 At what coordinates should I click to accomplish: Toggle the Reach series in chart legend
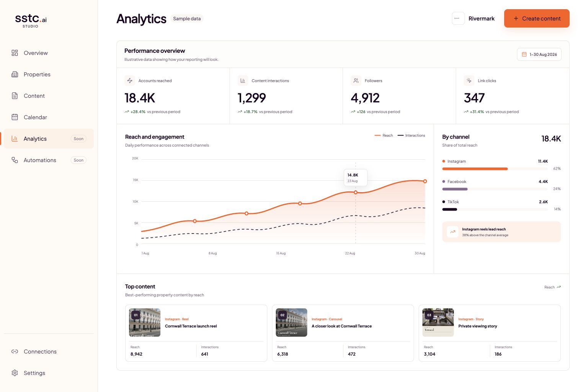click(384, 136)
